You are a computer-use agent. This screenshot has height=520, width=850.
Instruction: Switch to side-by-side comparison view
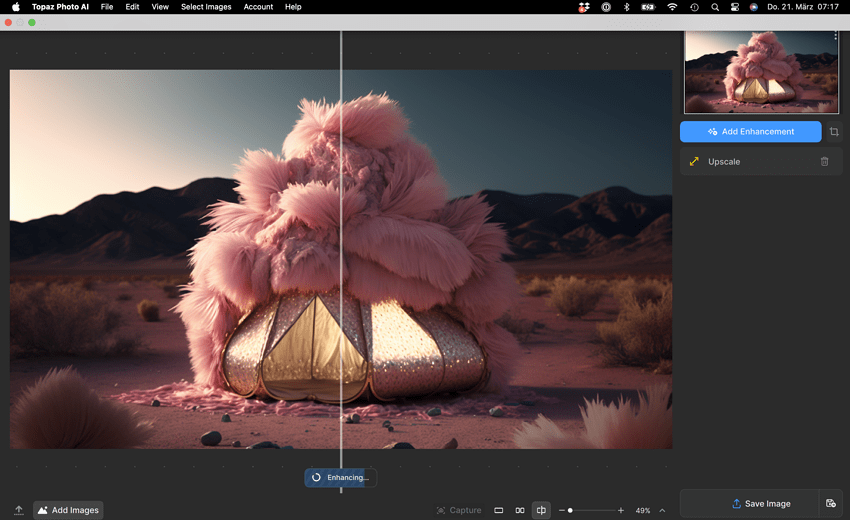pos(520,510)
